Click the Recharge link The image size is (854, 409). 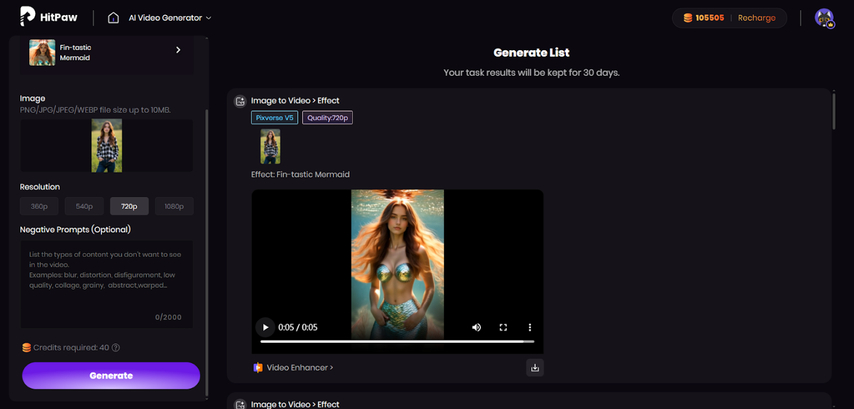[x=757, y=18]
